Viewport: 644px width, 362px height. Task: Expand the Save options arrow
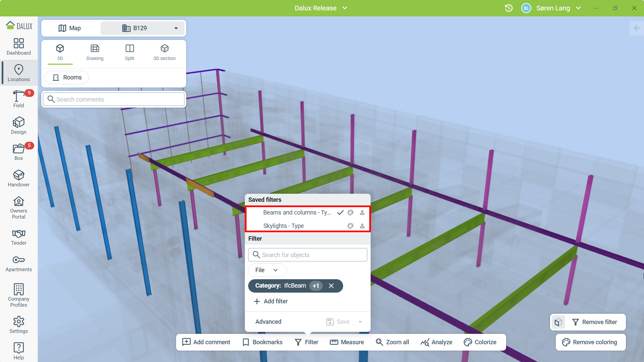coord(360,322)
